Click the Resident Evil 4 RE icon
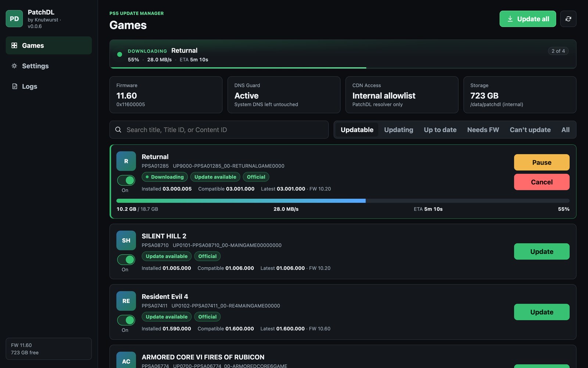The height and width of the screenshot is (368, 588). pyautogui.click(x=126, y=301)
